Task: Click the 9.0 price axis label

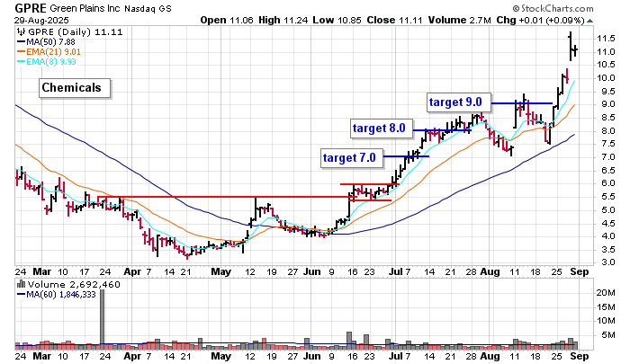Action: (x=607, y=104)
